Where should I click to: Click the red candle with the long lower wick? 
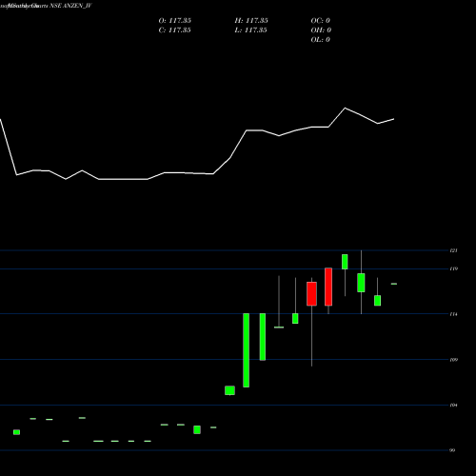coord(311,294)
